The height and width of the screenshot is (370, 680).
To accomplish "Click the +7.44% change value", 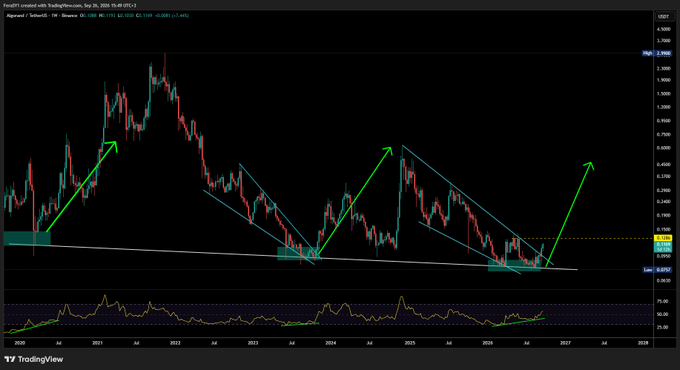I will pos(180,16).
